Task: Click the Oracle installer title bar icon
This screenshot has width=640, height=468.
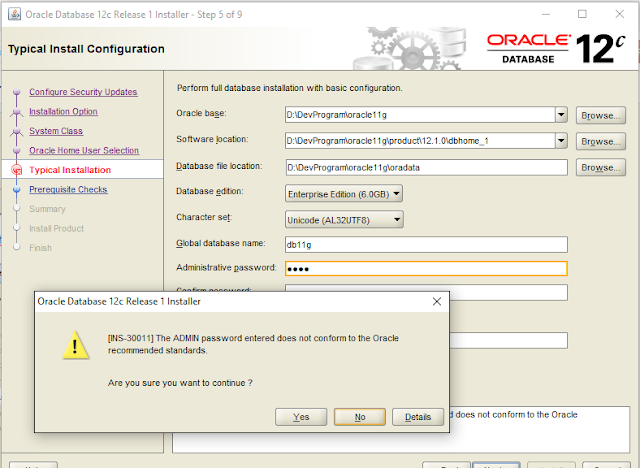Action: (x=14, y=14)
